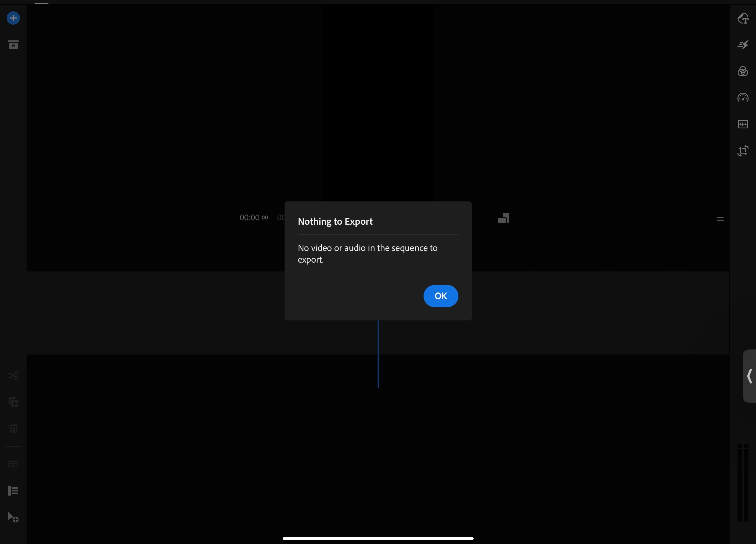Open the Color panel three-circles icon
This screenshot has width=756, height=544.
(x=743, y=71)
